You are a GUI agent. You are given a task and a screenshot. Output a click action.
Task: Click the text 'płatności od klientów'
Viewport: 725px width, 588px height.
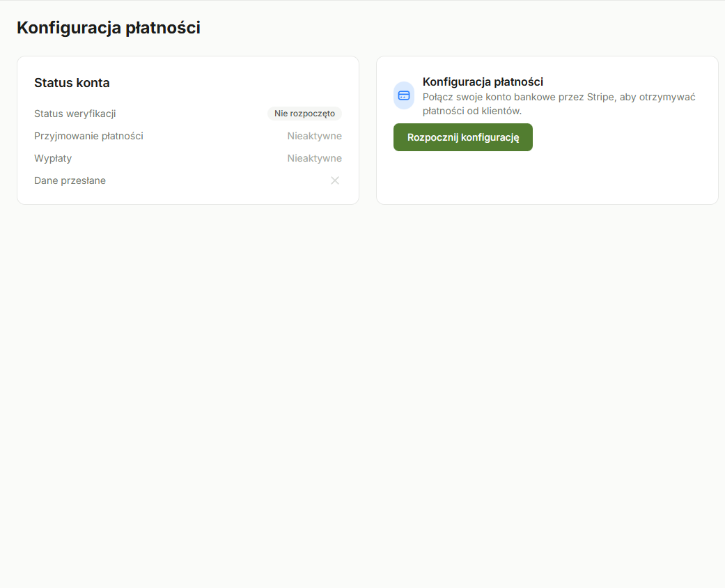coord(471,111)
